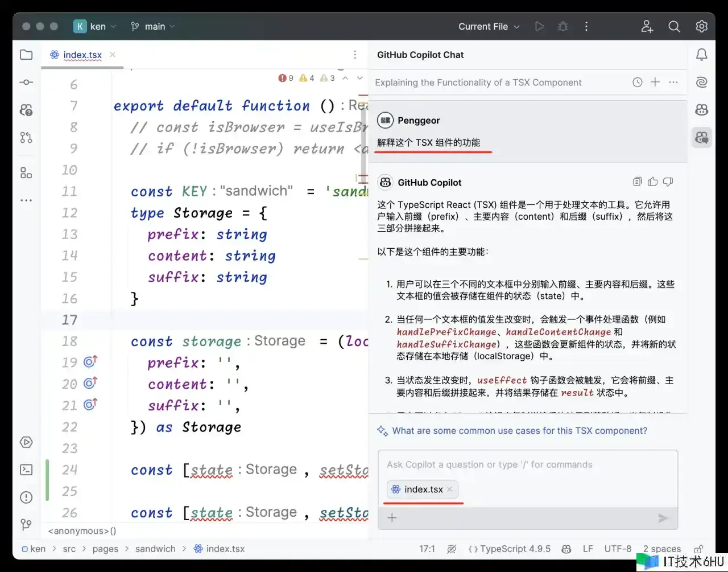Show Copilot chat history
Viewport: 728px width, 572px height.
click(638, 83)
